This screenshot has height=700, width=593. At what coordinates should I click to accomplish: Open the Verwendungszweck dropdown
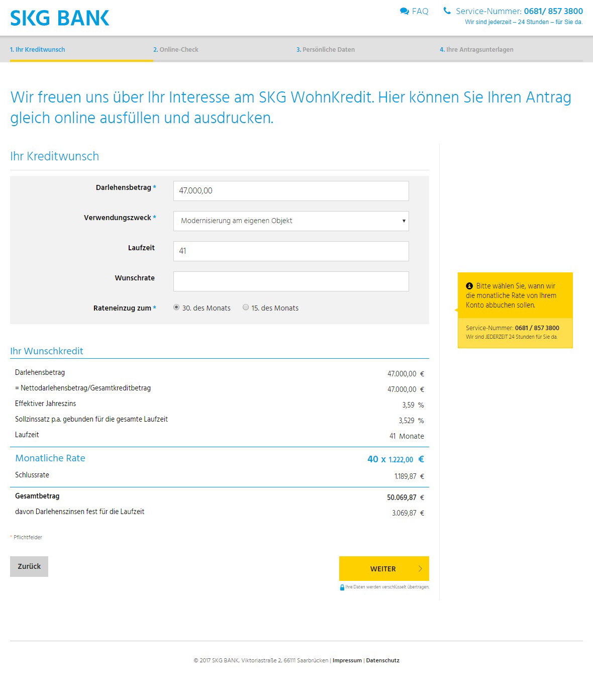[291, 221]
